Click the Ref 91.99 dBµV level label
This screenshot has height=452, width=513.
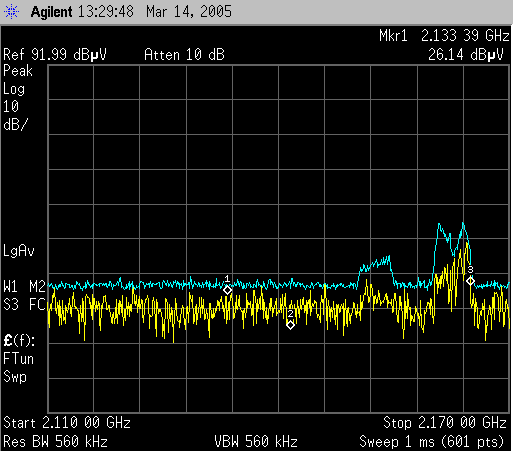55,55
